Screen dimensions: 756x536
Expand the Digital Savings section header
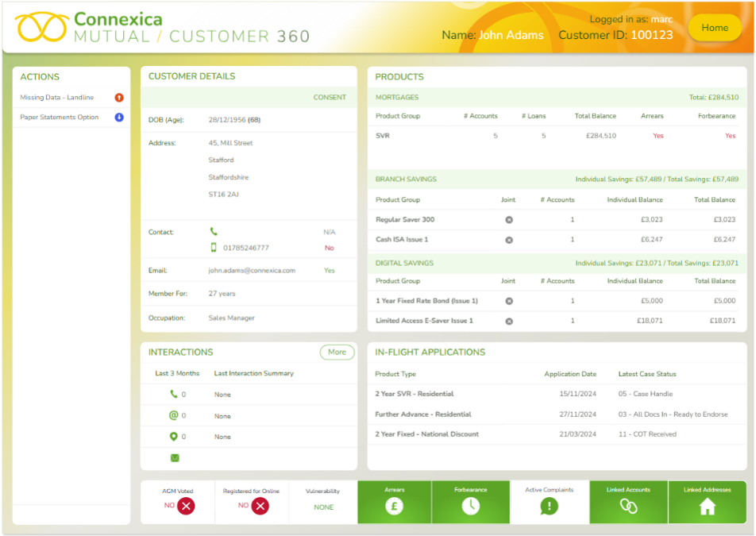point(557,263)
